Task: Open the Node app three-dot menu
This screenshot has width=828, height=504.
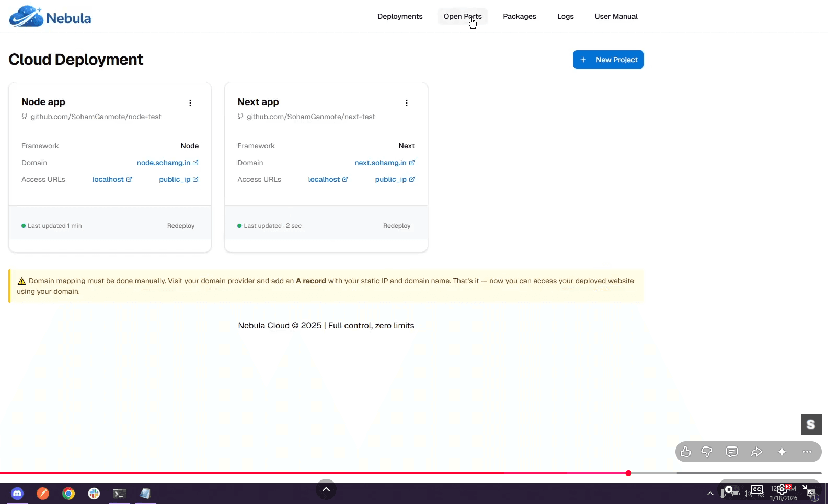Action: coord(190,103)
